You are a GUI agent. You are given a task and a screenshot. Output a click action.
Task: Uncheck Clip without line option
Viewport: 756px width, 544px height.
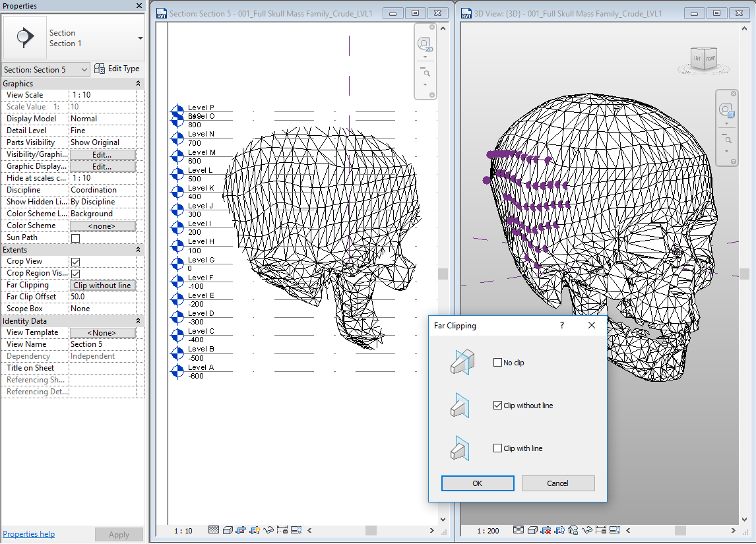pos(498,405)
